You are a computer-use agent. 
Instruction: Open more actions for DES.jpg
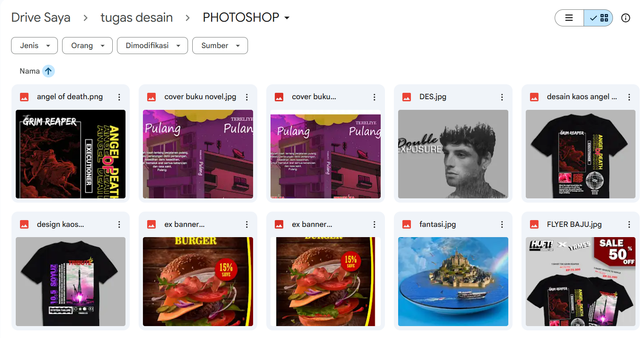[502, 97]
